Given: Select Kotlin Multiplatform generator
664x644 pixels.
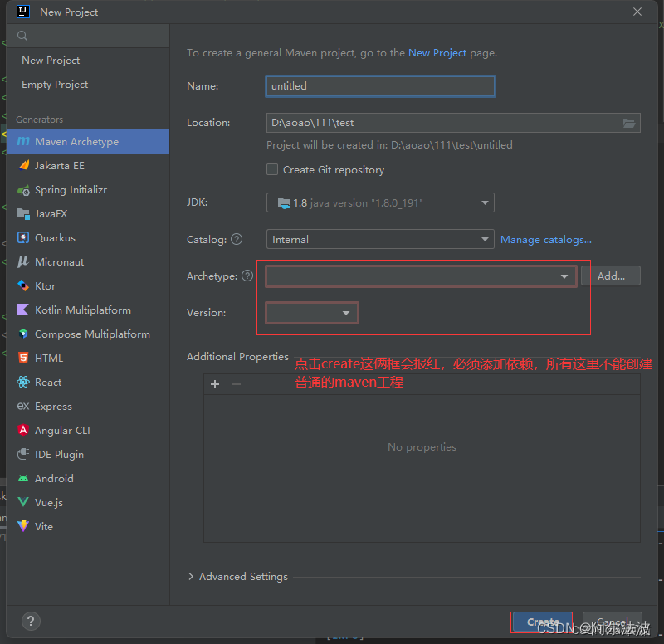Looking at the screenshot, I should point(88,310).
